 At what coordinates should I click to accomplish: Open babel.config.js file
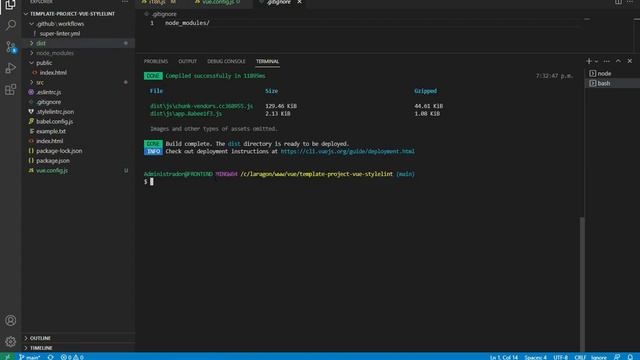(x=54, y=122)
